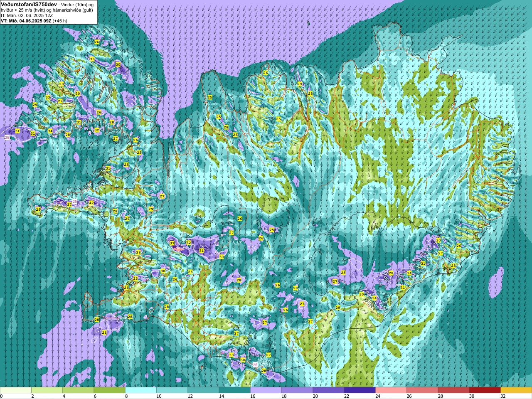Select the 24–26 light pink legend swatch
This screenshot has height=399, width=532.
pos(391,390)
